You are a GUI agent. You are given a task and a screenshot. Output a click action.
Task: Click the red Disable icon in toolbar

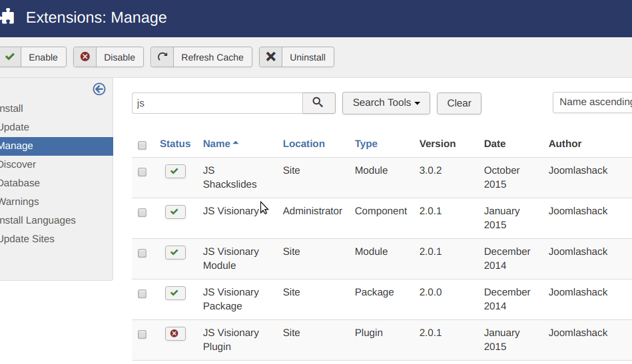pyautogui.click(x=85, y=57)
